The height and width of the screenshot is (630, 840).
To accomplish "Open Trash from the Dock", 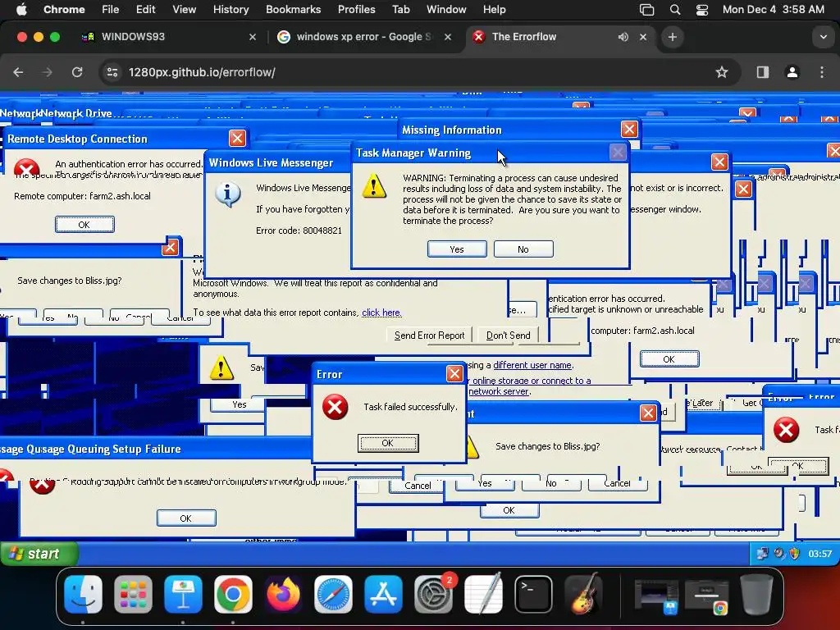I will (x=756, y=594).
